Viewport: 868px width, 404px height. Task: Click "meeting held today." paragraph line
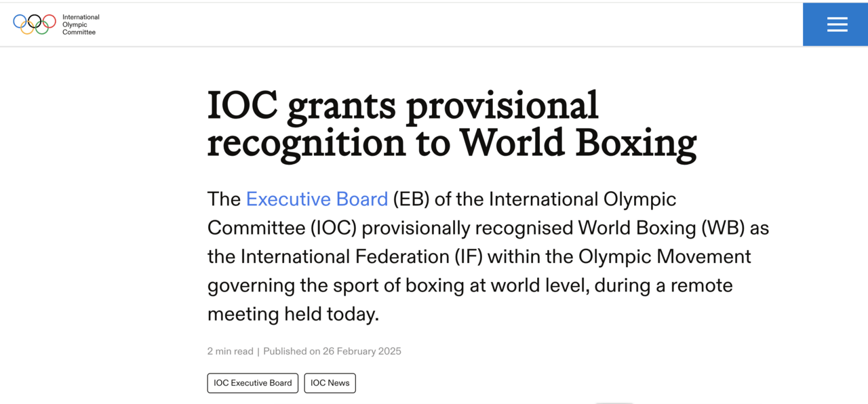[x=293, y=314]
